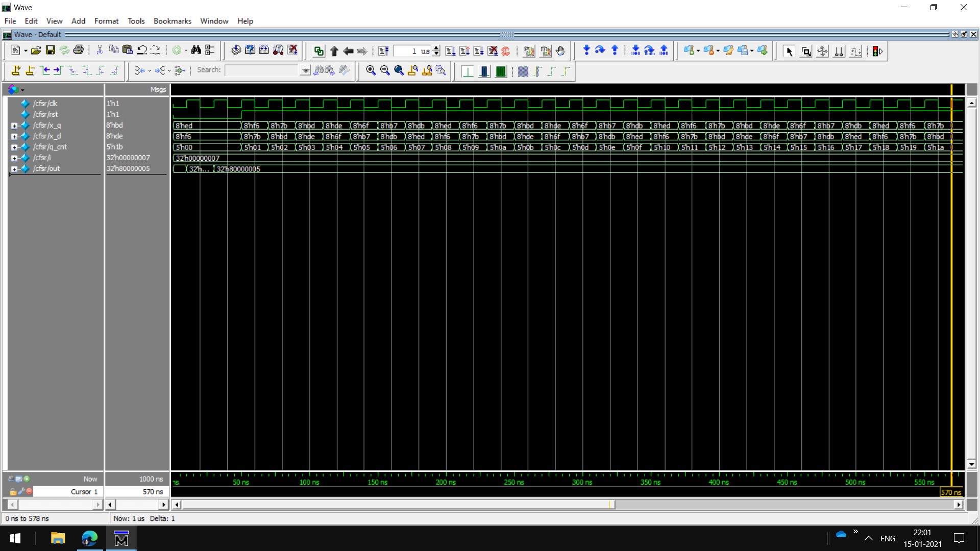This screenshot has height=551, width=980.
Task: Enable the Zoom Mode tool
Action: pyautogui.click(x=806, y=52)
